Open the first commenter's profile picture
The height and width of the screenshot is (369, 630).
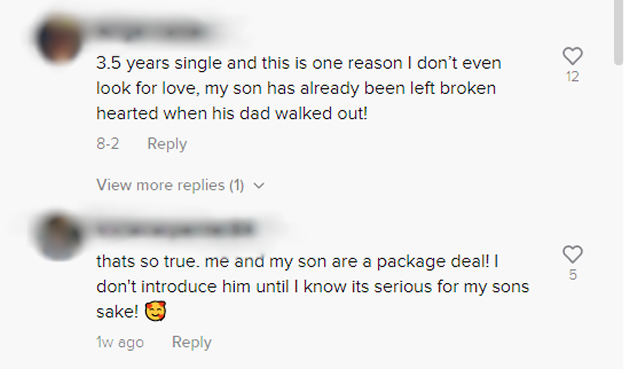coord(59,39)
